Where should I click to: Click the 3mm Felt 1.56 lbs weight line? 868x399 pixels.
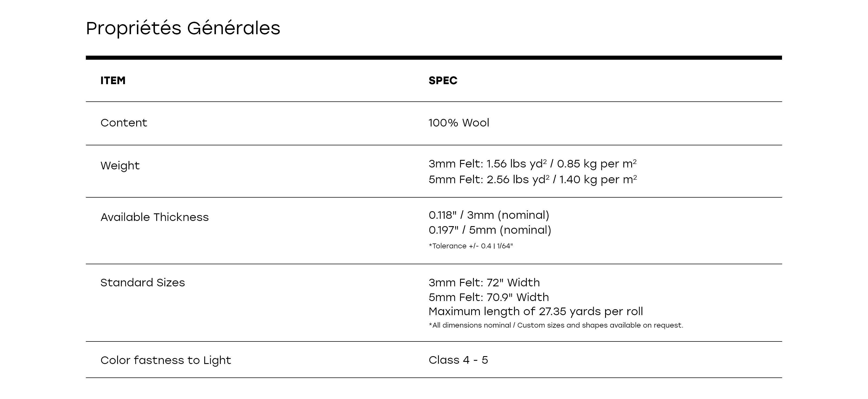click(x=532, y=164)
